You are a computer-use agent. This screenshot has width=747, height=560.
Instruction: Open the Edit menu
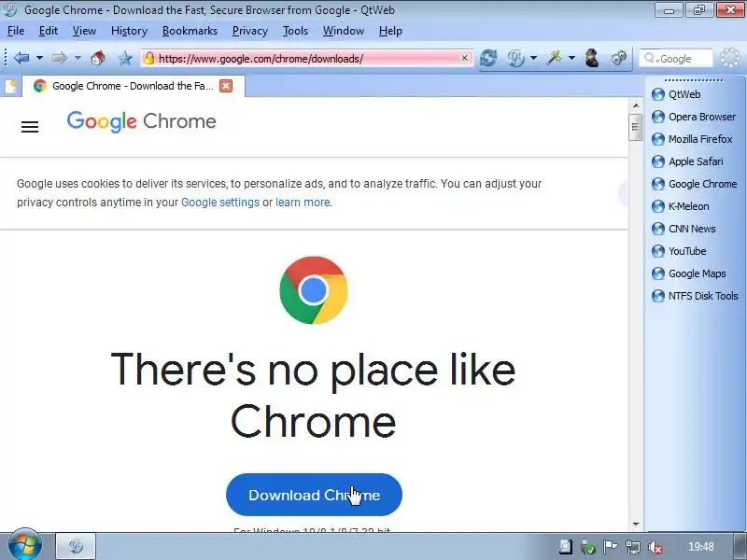coord(49,31)
